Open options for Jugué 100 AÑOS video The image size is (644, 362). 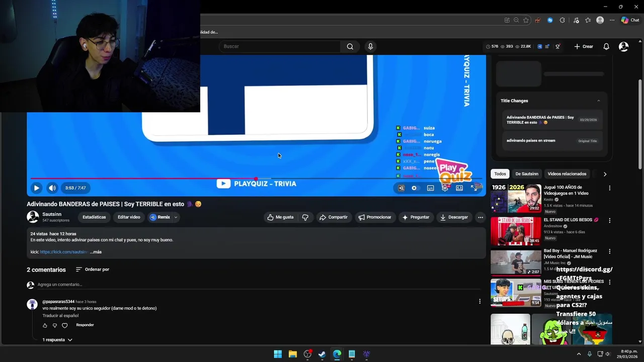(610, 188)
